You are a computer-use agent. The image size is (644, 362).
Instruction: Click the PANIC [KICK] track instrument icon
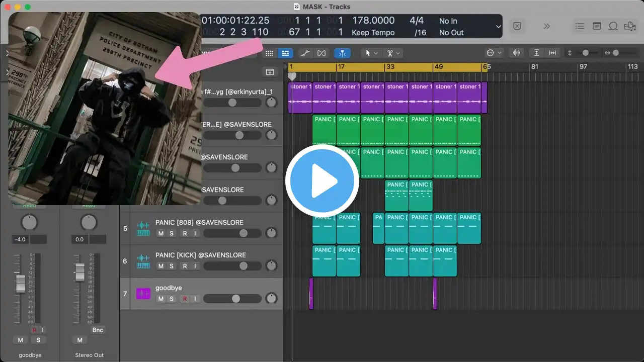tap(143, 261)
